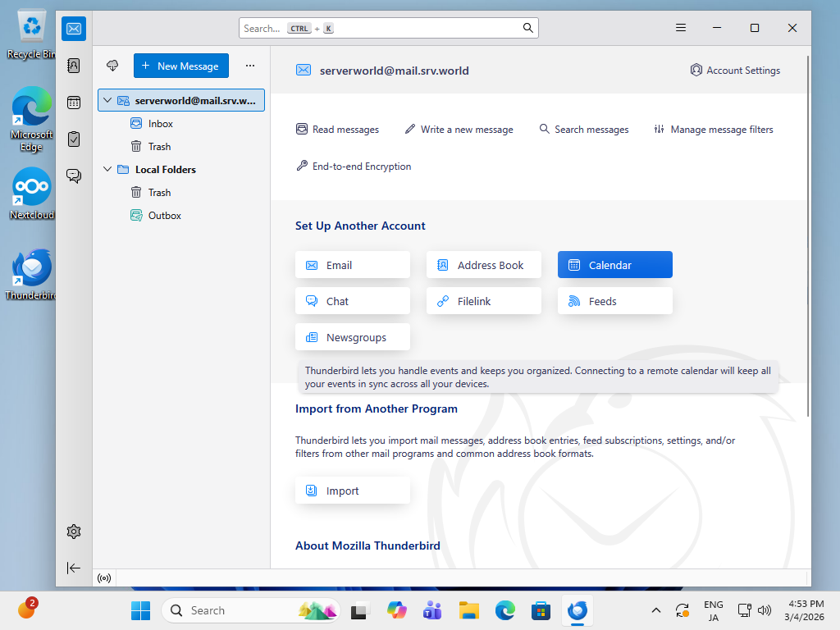
Task: Open folder pane options ellipsis
Action: [250, 66]
